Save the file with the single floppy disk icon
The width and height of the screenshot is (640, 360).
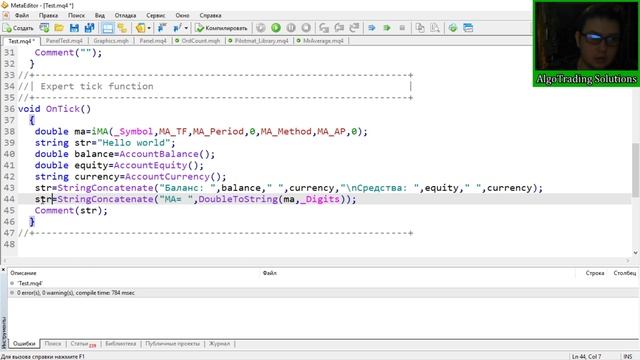[x=74, y=28]
